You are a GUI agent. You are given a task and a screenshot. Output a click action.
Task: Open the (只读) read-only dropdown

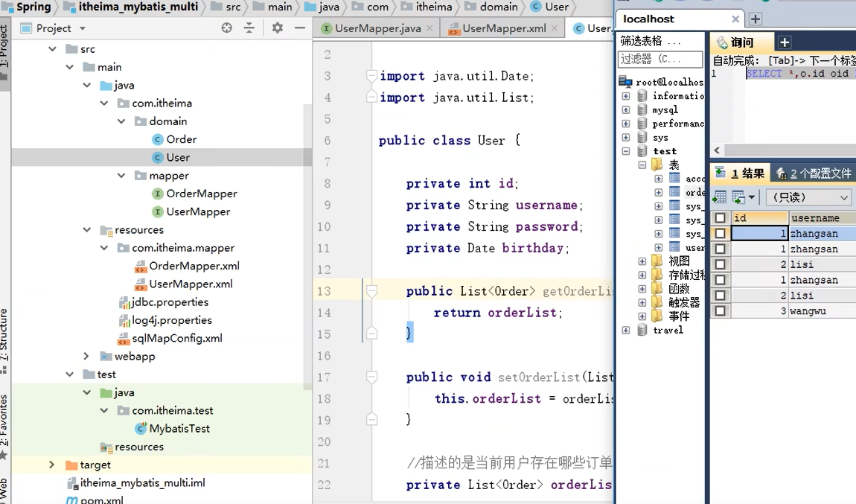click(808, 197)
